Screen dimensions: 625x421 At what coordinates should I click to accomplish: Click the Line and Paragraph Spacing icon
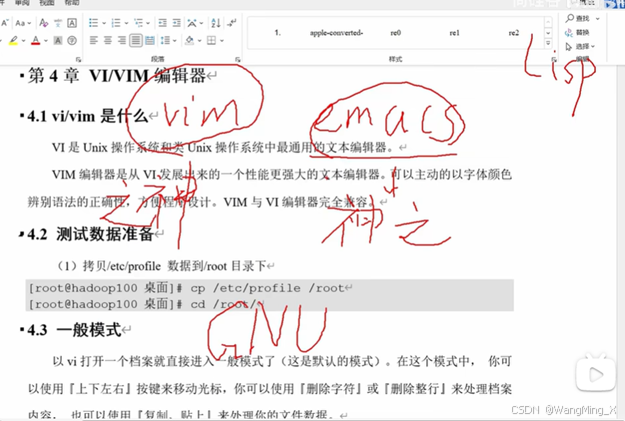click(165, 40)
